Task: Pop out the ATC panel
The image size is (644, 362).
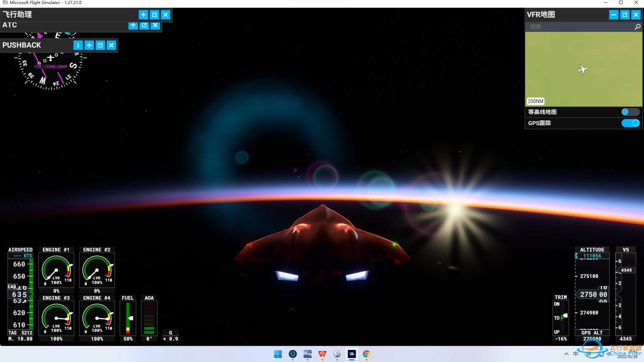Action: click(144, 25)
